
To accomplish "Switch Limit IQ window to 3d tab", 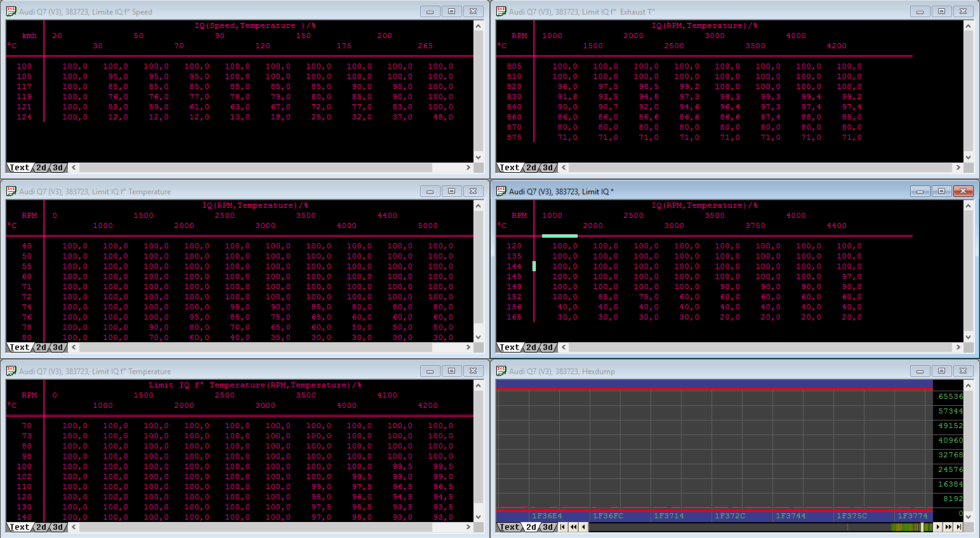I will click(x=548, y=347).
